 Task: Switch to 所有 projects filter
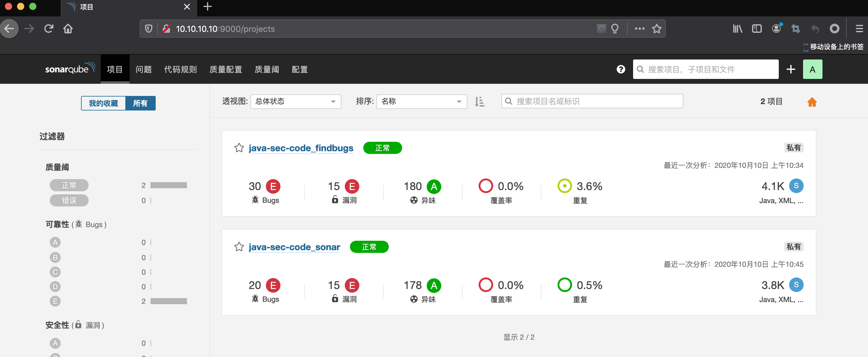[140, 103]
